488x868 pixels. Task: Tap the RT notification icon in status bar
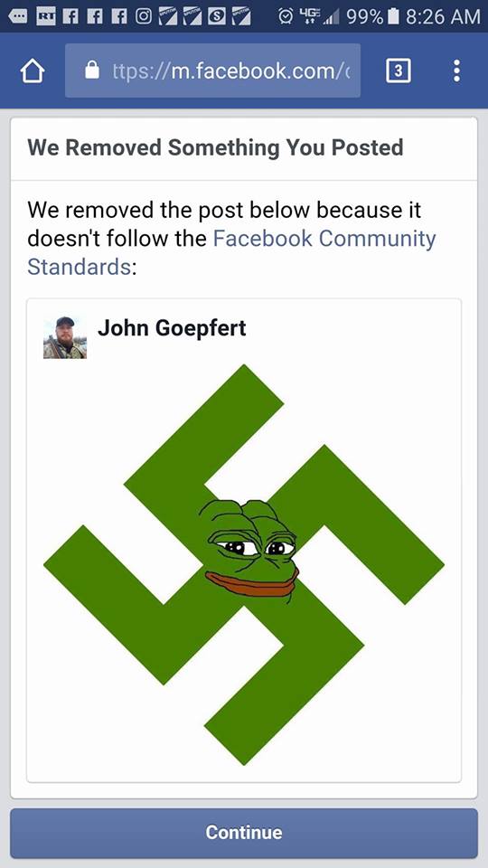pos(45,16)
